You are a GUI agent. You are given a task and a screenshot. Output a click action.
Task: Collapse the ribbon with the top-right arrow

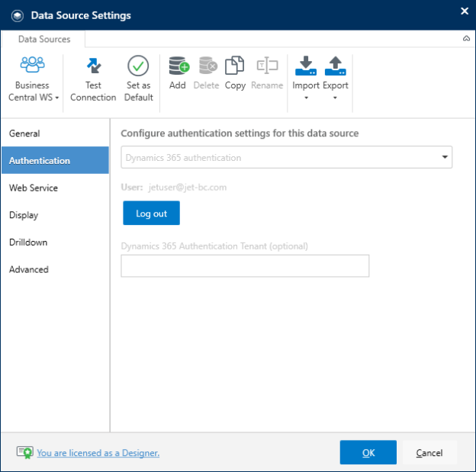466,39
